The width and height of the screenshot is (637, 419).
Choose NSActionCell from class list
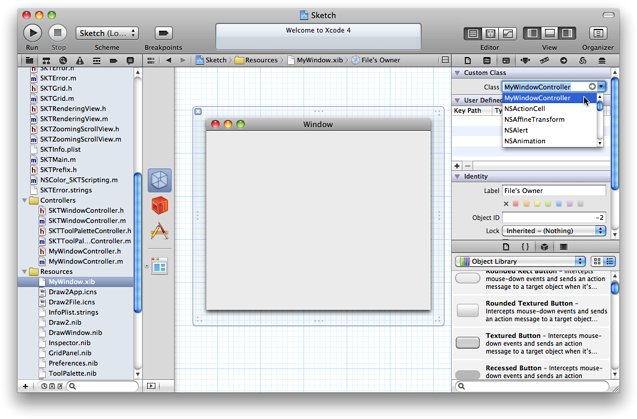click(x=525, y=109)
